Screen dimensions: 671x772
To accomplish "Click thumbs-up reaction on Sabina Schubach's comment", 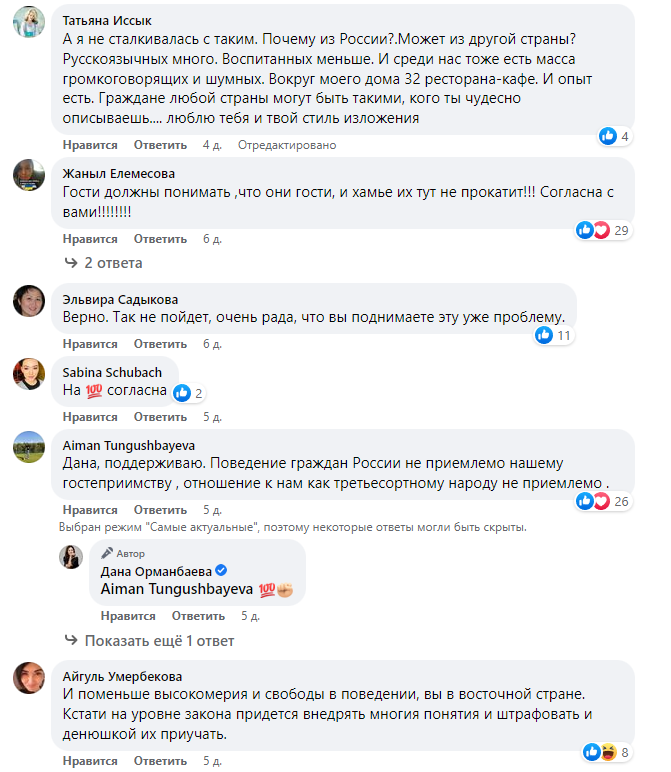I will coord(183,393).
